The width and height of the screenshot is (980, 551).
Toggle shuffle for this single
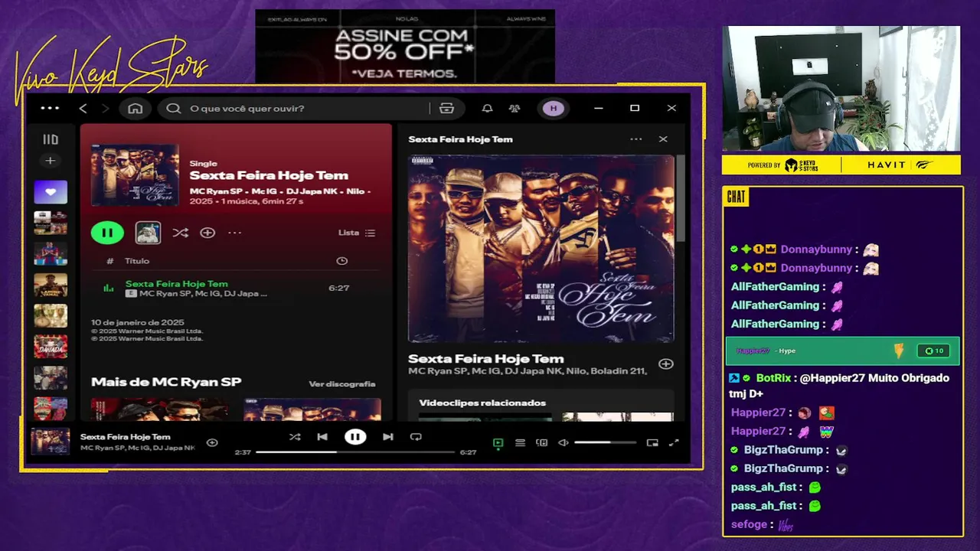click(x=180, y=233)
